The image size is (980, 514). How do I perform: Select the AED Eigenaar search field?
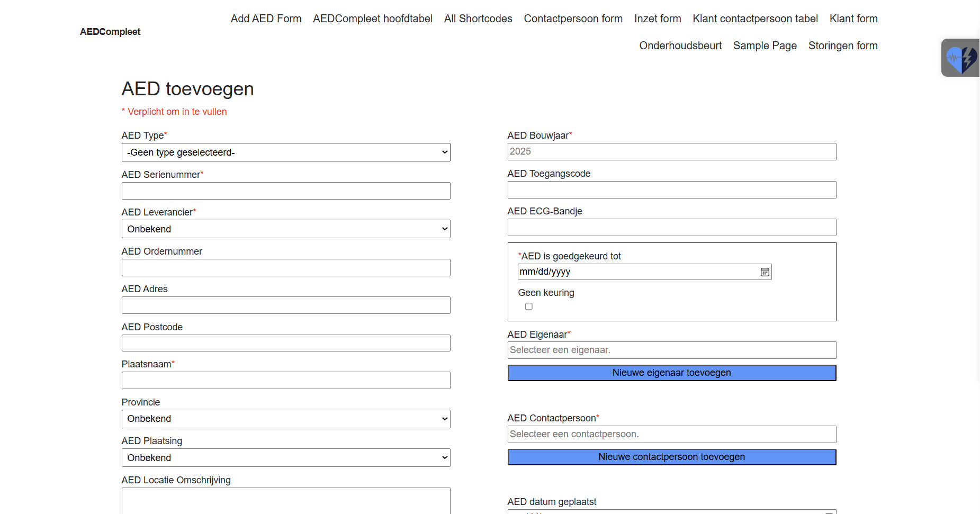(671, 350)
